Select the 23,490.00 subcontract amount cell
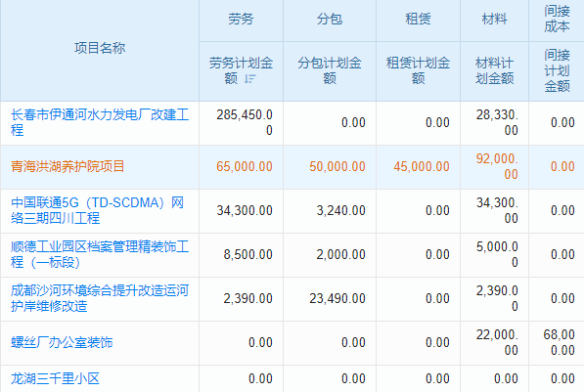 [x=330, y=298]
